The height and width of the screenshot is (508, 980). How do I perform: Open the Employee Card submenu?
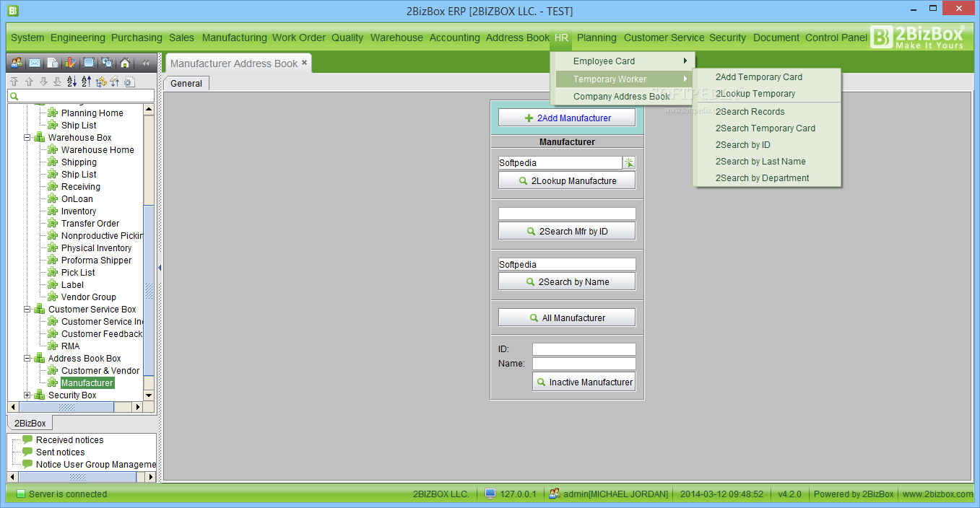(622, 61)
